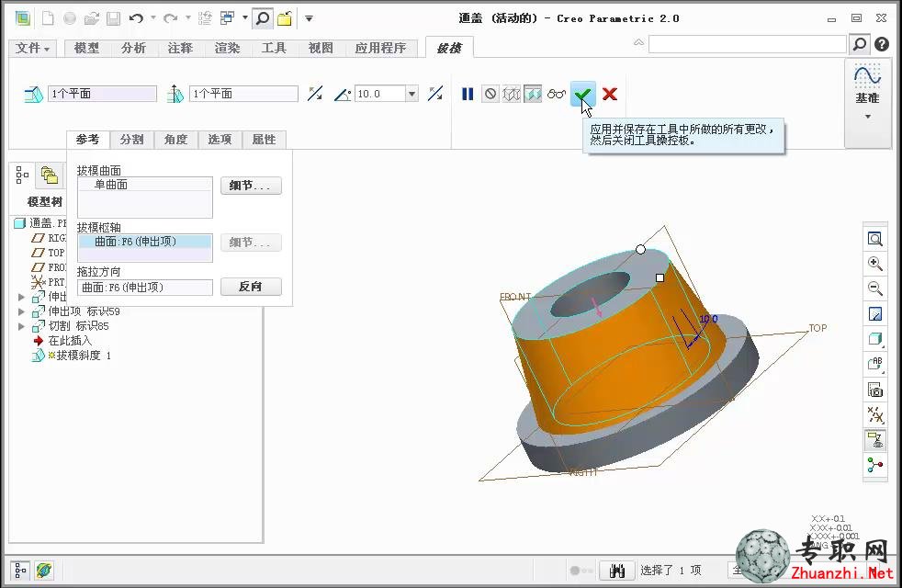Screen dimensions: 902x588
Task: Switch to the 工具 ribbon tab
Action: click(274, 48)
